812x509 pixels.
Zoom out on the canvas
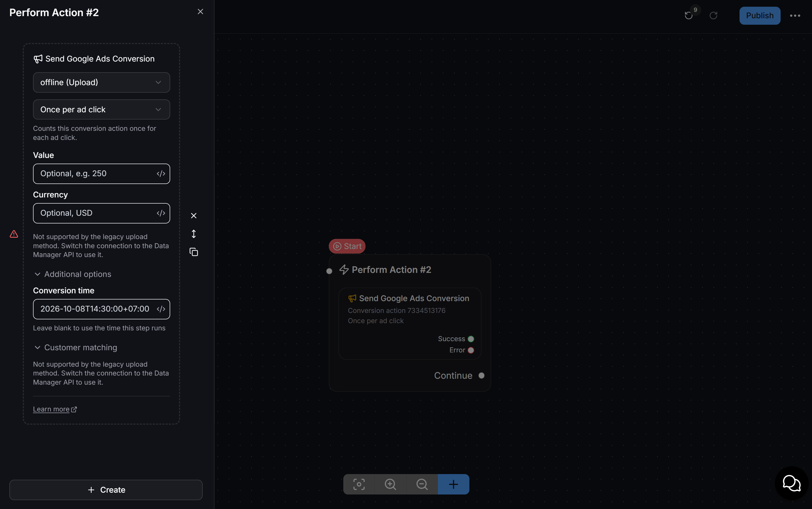pyautogui.click(x=422, y=484)
